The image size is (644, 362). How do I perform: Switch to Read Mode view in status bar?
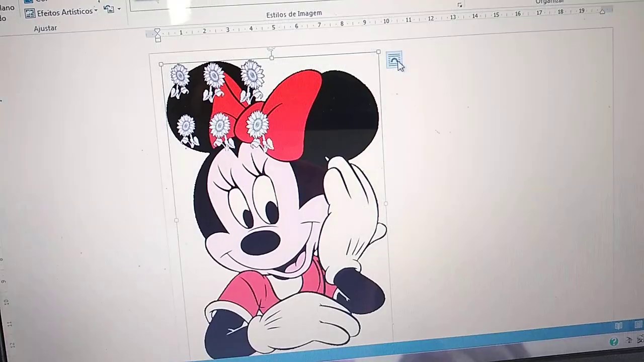pyautogui.click(x=618, y=326)
